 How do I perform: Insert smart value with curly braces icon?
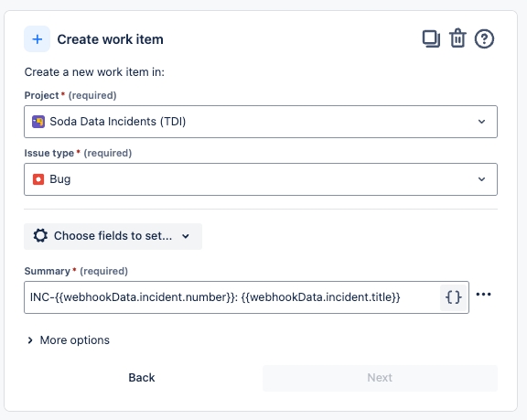coord(454,297)
